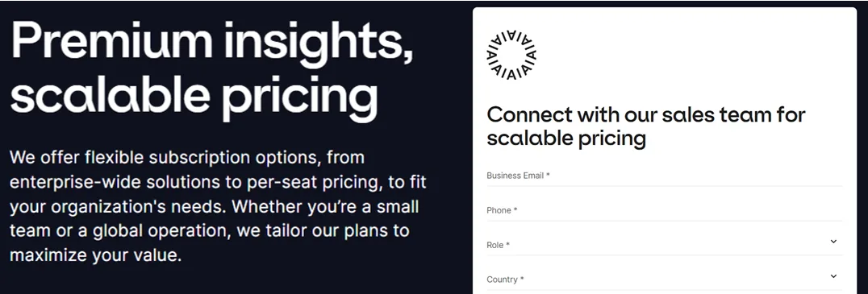Viewport: 868px width, 294px height.
Task: Open the Role dropdown field
Action: pos(664,245)
